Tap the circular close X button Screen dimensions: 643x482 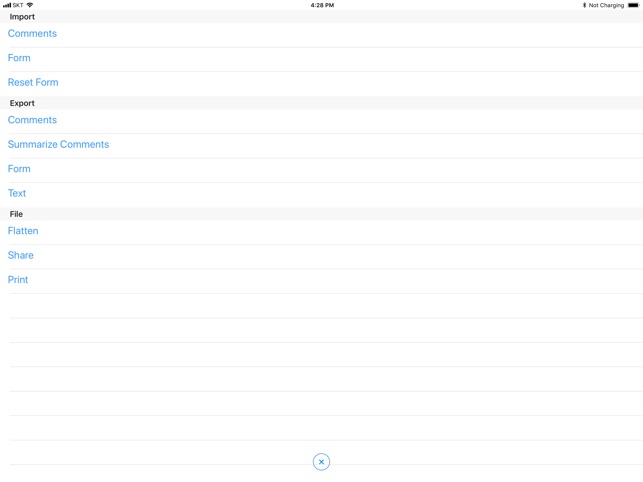(x=321, y=462)
